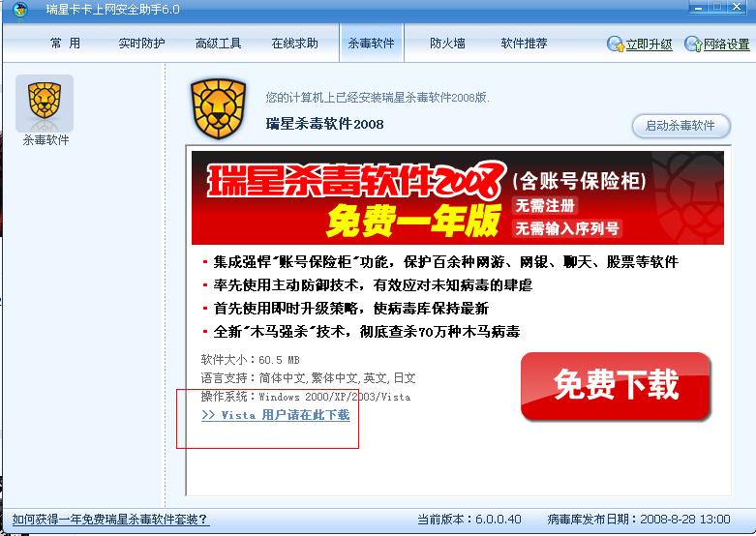Click the title bar application icon
Image resolution: width=756 pixels, height=536 pixels.
point(20,9)
